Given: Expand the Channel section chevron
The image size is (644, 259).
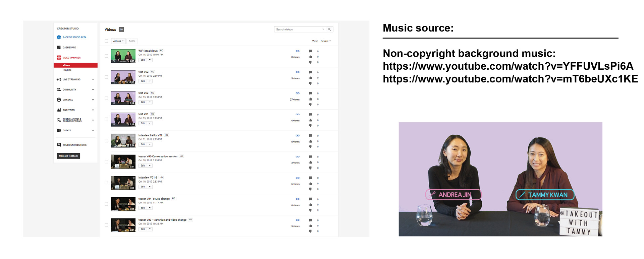Looking at the screenshot, I should tap(93, 100).
